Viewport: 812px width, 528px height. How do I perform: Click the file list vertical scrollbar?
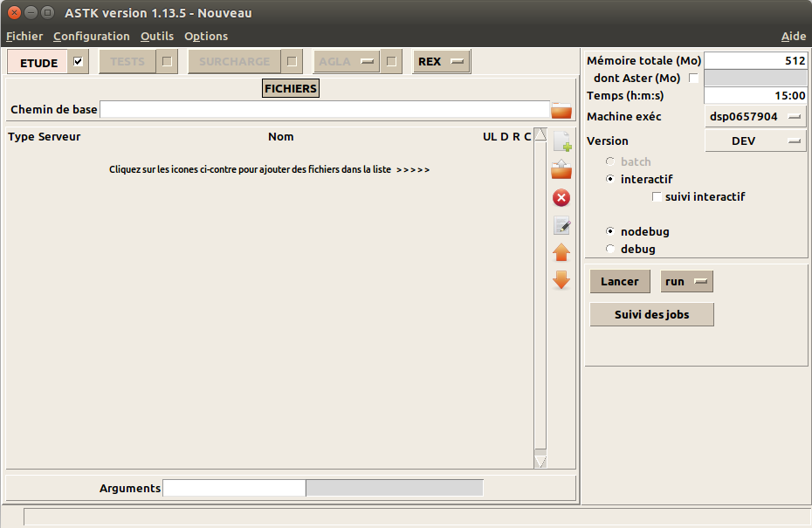(540, 297)
